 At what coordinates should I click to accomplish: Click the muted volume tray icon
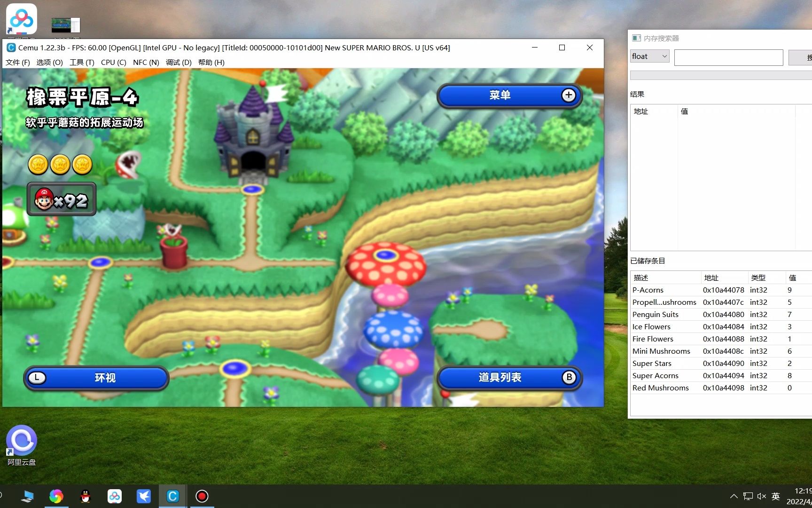coord(762,496)
